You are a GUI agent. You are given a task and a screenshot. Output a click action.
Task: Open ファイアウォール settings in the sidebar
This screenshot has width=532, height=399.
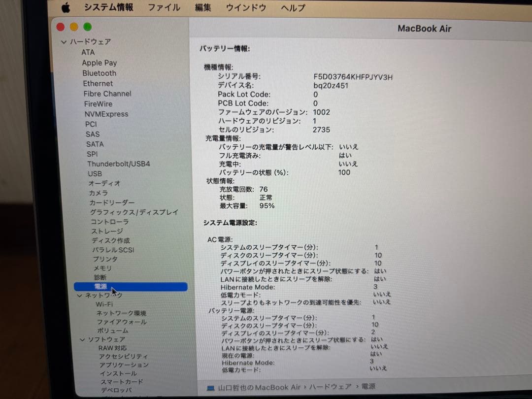tap(120, 322)
